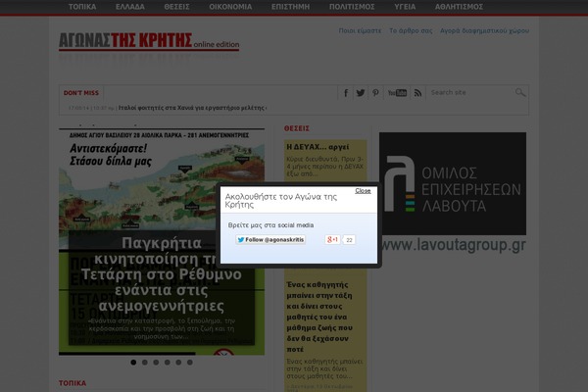The width and height of the screenshot is (588, 392).
Task: Click the ΤΟΠΙΚΑ section heading below the slider
Action: (73, 383)
